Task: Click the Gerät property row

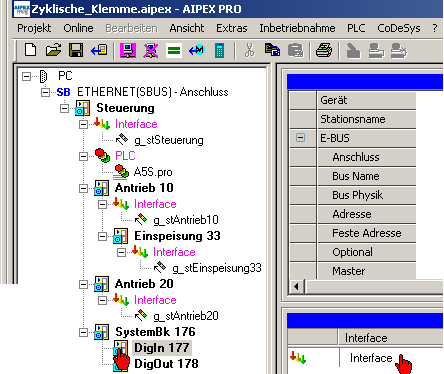Action: point(367,100)
